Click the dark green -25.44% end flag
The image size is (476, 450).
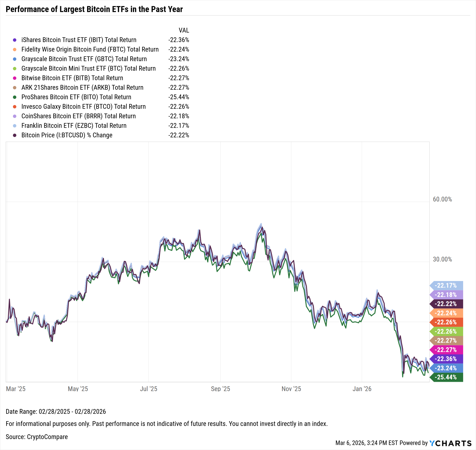coord(446,377)
